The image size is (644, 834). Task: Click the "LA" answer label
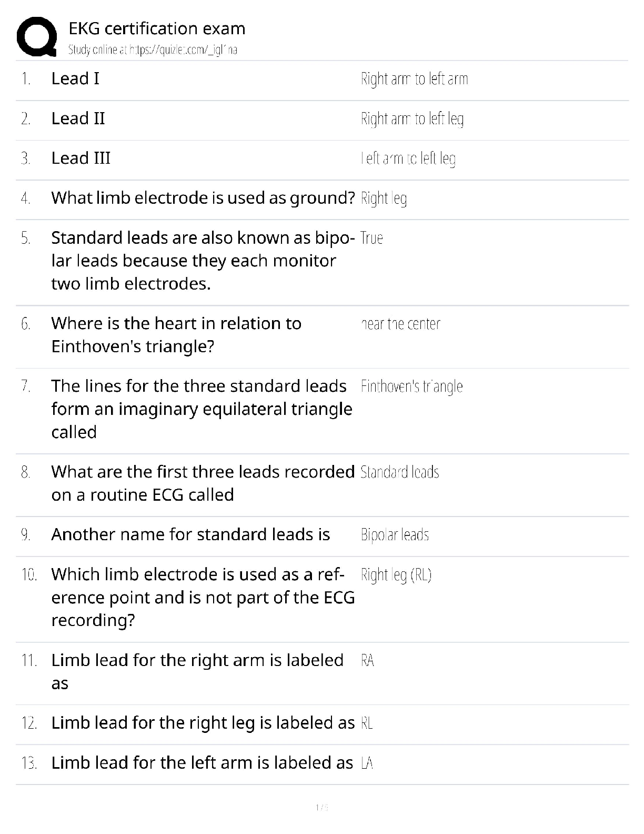[x=367, y=763]
